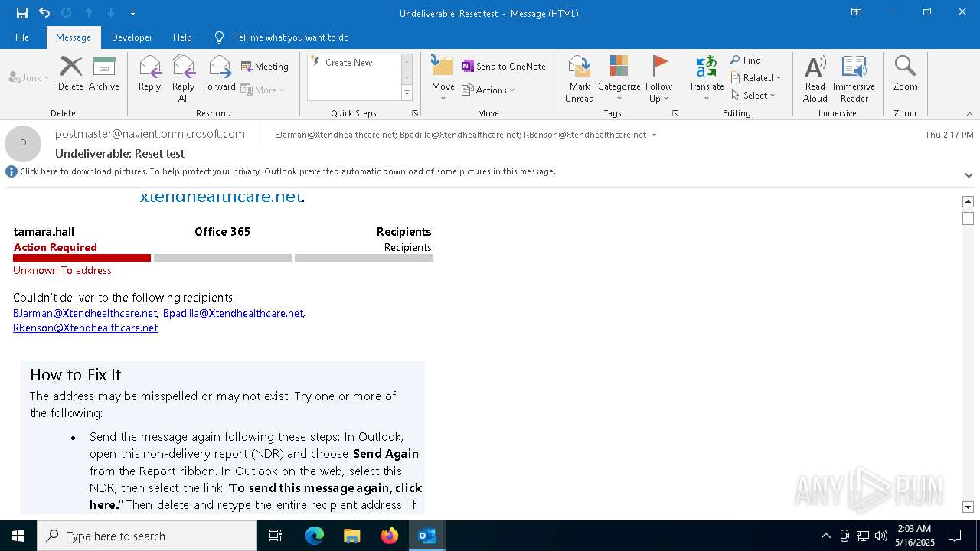This screenshot has width=980, height=551.
Task: Show hidden system tray icons
Action: pyautogui.click(x=825, y=536)
